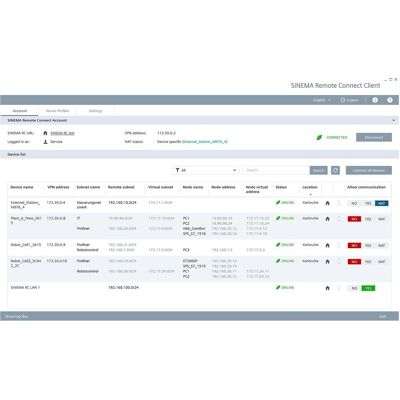Click the green CONNECTED leaf icon
The height and width of the screenshot is (400, 400).
(x=319, y=137)
